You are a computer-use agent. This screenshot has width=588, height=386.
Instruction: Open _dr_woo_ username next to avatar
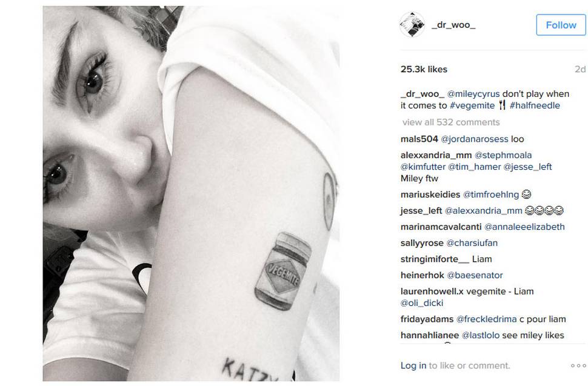tap(453, 25)
